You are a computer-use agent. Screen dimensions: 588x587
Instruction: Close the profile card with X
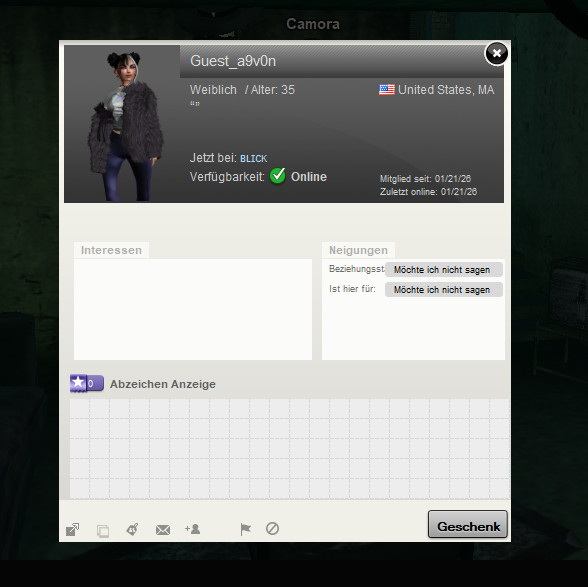coord(496,53)
